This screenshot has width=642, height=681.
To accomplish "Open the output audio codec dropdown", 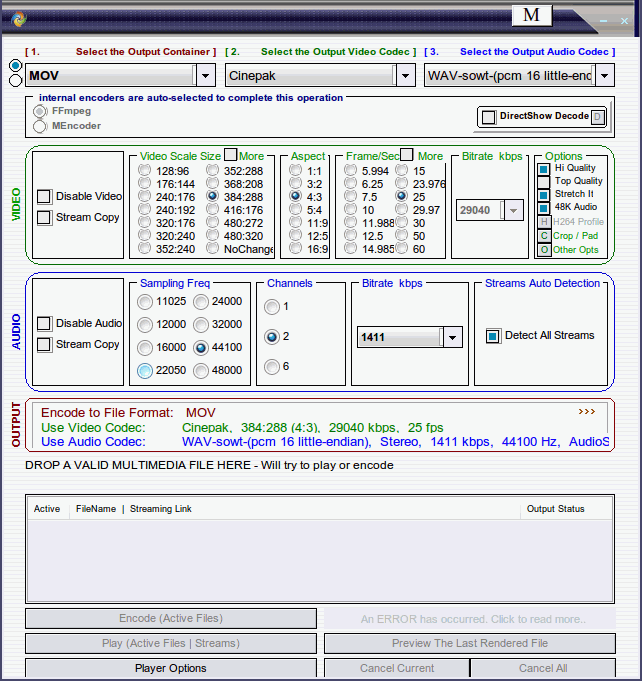I will coord(606,75).
